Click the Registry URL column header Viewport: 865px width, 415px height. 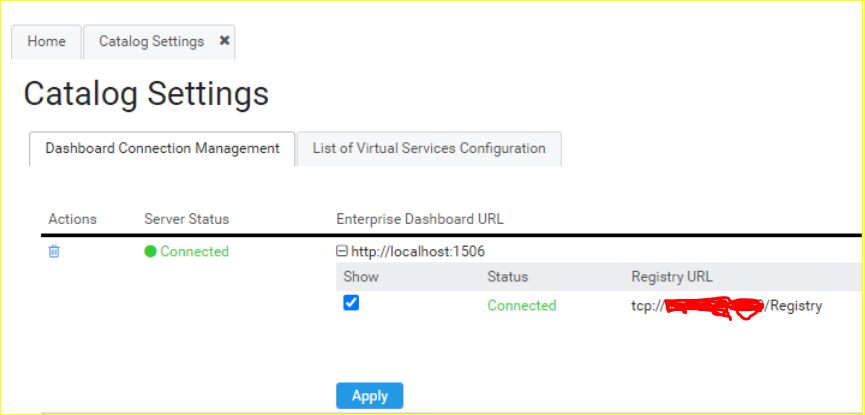pos(672,276)
